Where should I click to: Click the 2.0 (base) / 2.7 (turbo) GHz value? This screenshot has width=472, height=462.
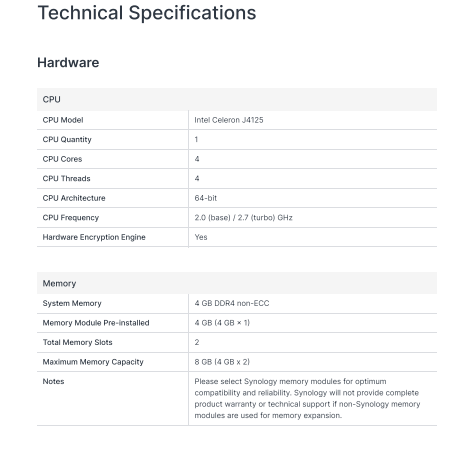pos(243,218)
